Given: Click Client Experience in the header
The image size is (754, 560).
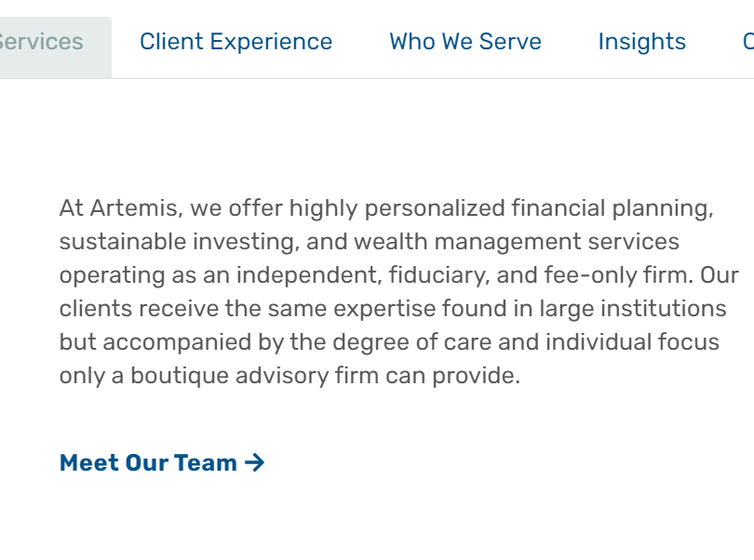Looking at the screenshot, I should 235,41.
